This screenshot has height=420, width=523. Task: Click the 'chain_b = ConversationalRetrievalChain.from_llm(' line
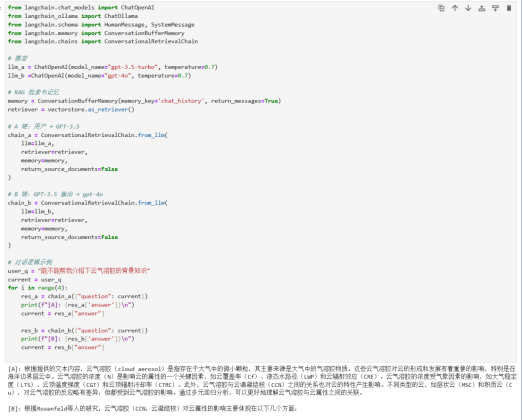point(88,203)
